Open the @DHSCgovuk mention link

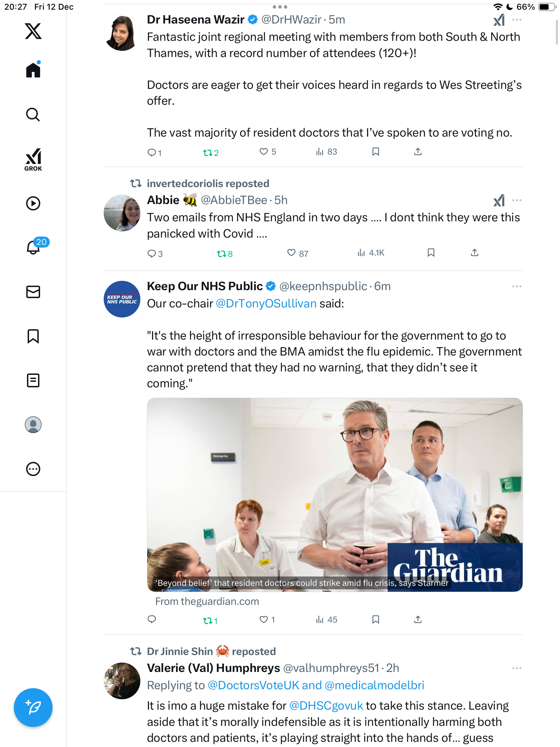(x=326, y=705)
